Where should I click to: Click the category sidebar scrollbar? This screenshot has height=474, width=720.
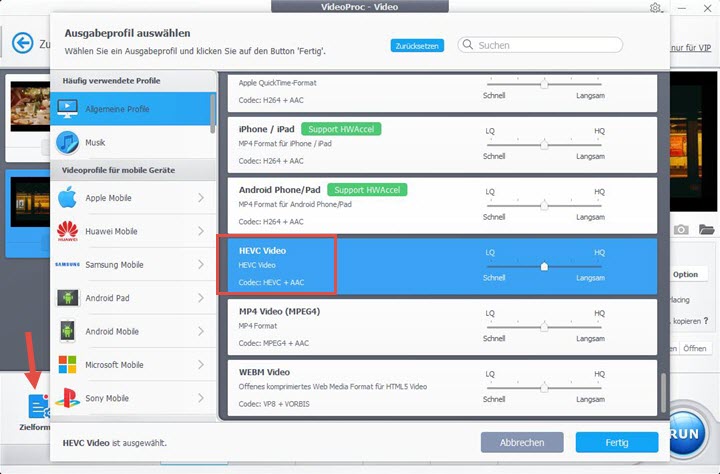(213, 113)
